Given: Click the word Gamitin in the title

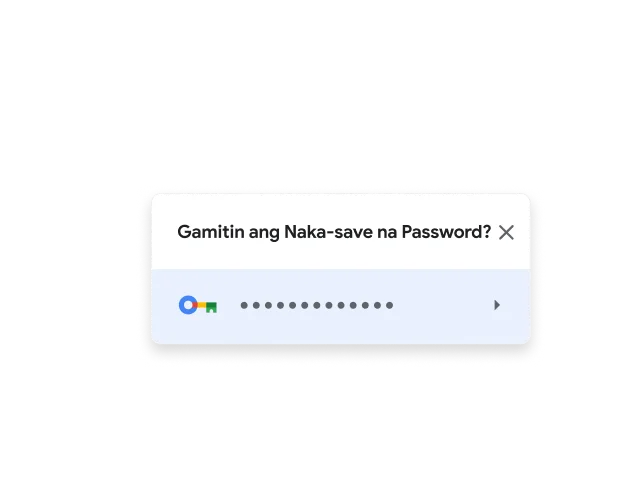Looking at the screenshot, I should (210, 232).
